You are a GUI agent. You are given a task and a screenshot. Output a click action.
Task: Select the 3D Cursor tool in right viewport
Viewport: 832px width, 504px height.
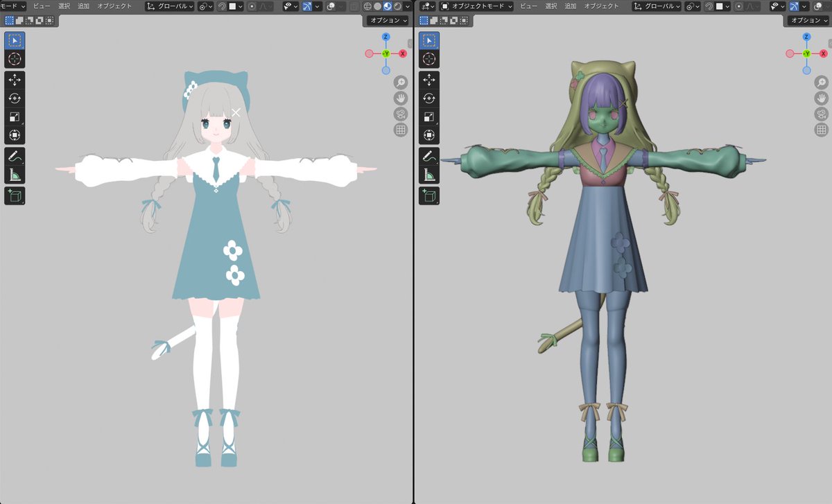pyautogui.click(x=429, y=59)
